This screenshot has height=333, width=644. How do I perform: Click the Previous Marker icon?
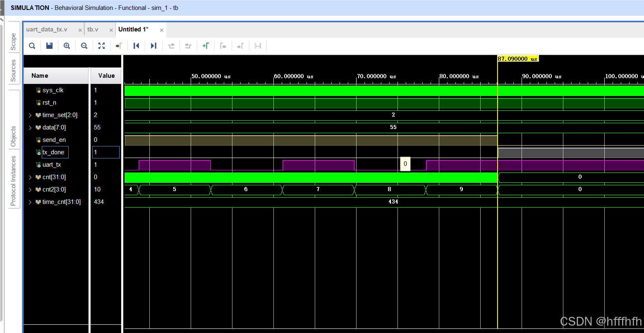point(223,46)
